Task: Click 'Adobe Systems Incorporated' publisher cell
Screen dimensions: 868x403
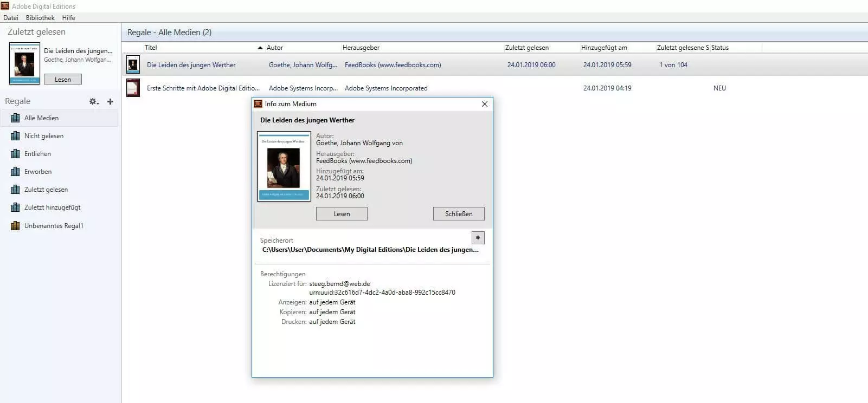Action: [x=386, y=88]
